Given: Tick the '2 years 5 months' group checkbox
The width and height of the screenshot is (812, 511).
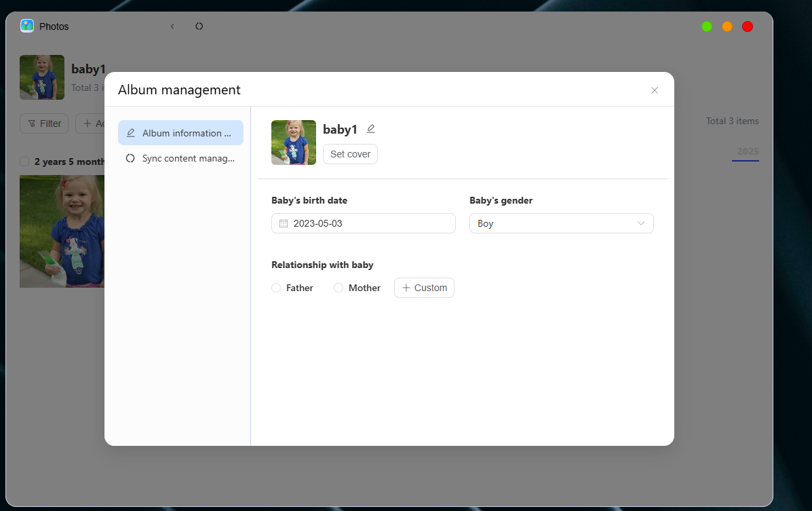Looking at the screenshot, I should point(24,162).
